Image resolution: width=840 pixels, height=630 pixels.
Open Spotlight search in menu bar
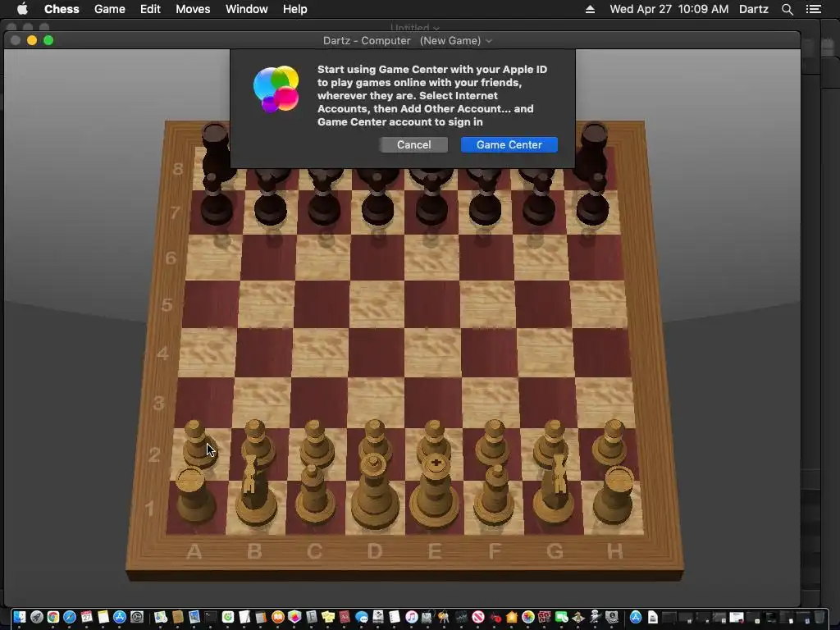[787, 9]
